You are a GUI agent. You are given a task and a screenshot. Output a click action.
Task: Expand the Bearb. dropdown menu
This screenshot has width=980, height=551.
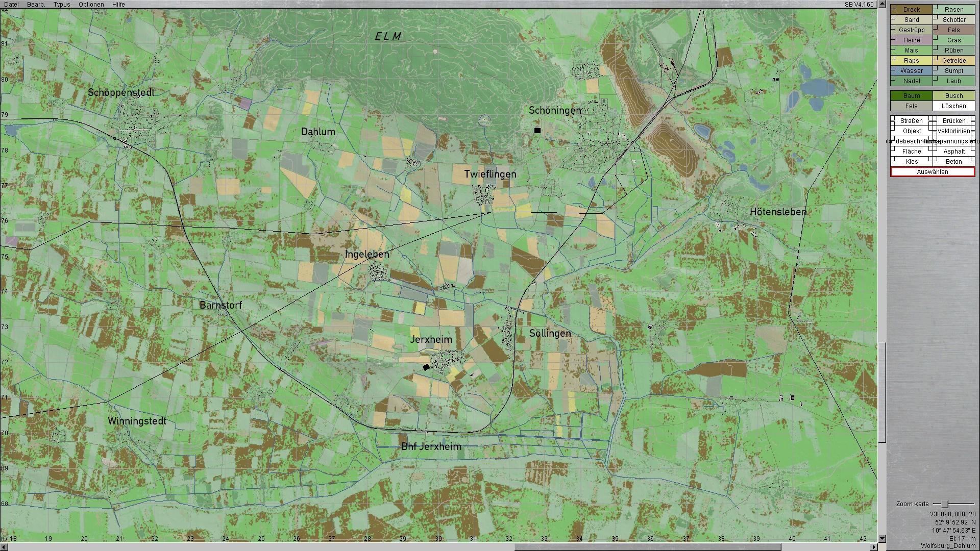click(36, 5)
